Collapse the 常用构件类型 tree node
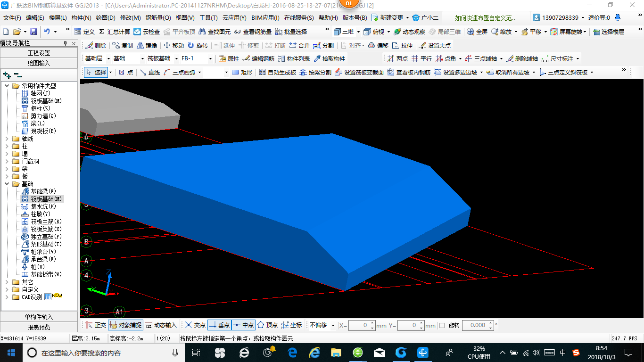 pos(7,86)
